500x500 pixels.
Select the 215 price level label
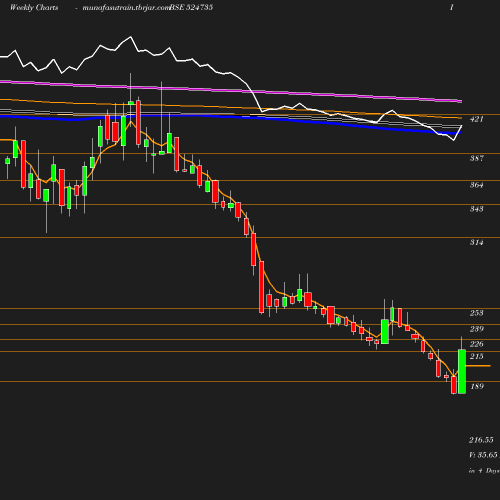[477, 357]
